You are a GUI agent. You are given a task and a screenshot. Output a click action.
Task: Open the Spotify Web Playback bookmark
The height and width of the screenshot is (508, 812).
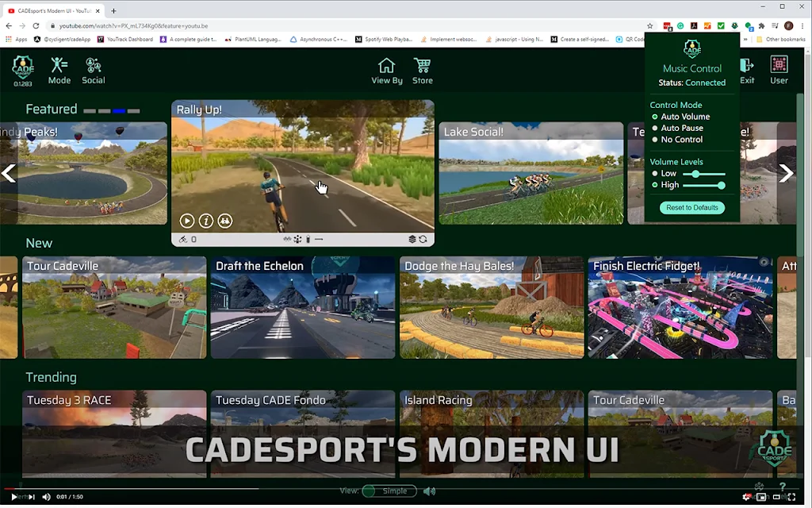383,39
